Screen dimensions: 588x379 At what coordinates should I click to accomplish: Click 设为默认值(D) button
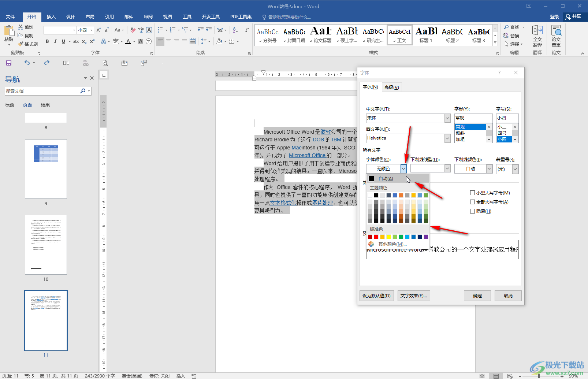(x=376, y=296)
